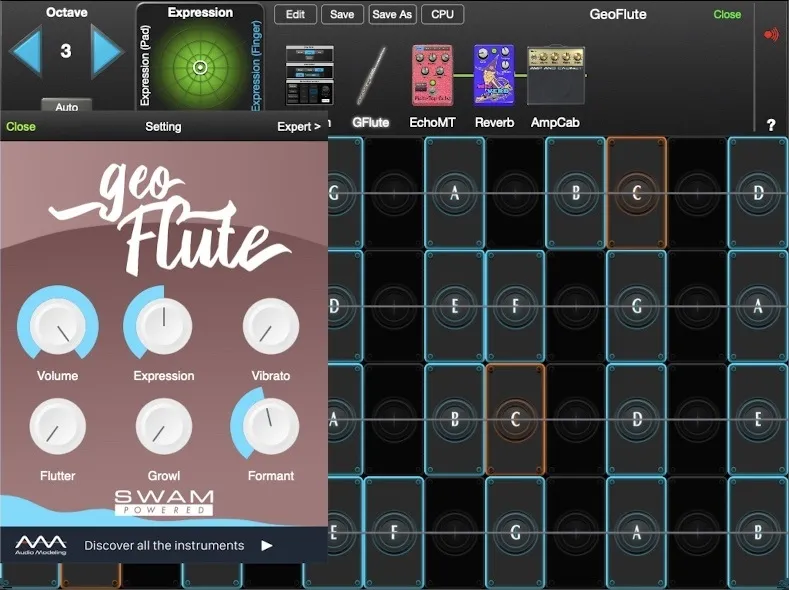Open the EchoMT pink pedal
Viewport: 789px width, 590px height.
(x=432, y=75)
